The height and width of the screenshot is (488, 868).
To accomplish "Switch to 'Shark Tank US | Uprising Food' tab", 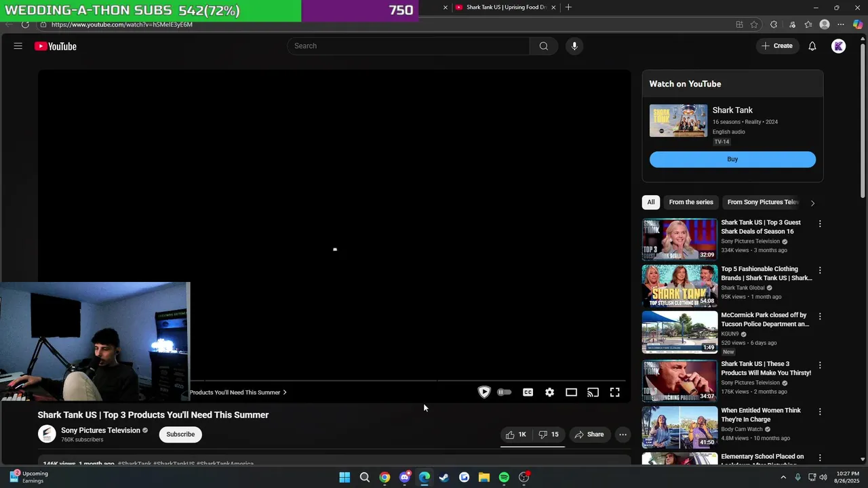I will [506, 7].
